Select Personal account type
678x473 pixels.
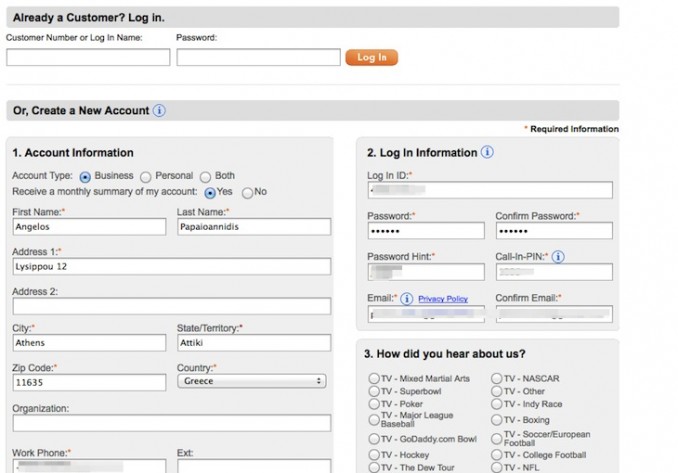(x=146, y=177)
